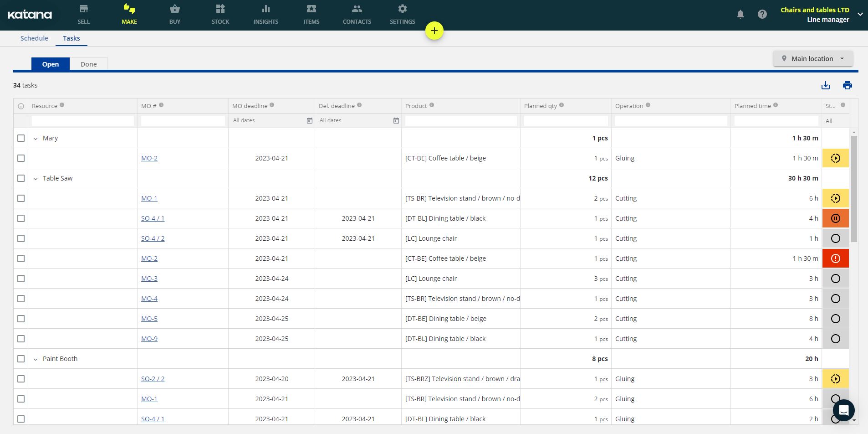The image size is (868, 434).
Task: Tick the checkbox for Mary's MO-2 Gluing row
Action: pyautogui.click(x=21, y=158)
